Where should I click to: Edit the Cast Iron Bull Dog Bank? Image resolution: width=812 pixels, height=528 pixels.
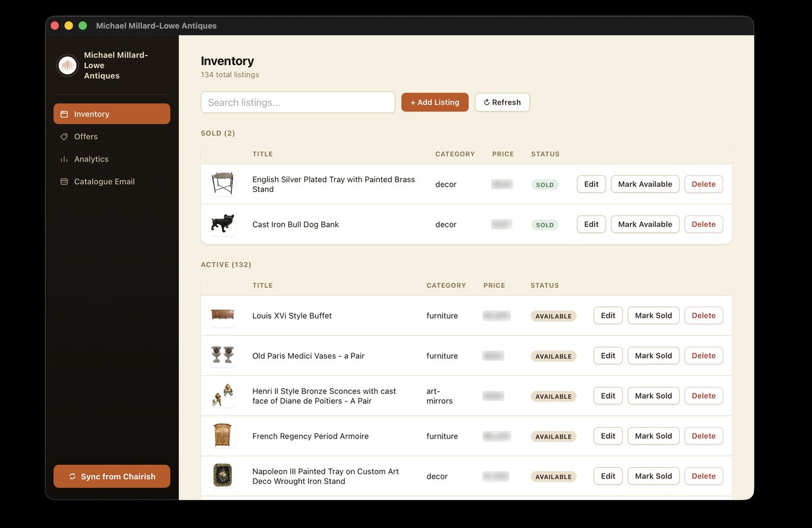(592, 224)
